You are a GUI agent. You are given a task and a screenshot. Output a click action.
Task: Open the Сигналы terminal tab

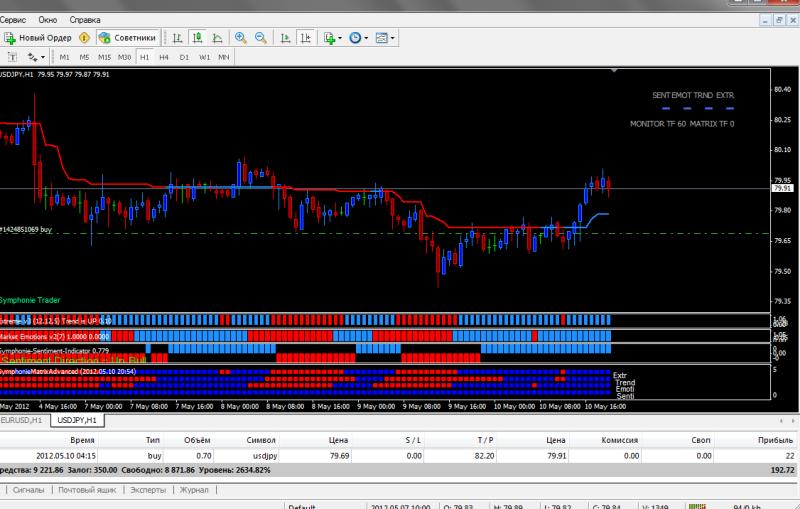coord(28,490)
